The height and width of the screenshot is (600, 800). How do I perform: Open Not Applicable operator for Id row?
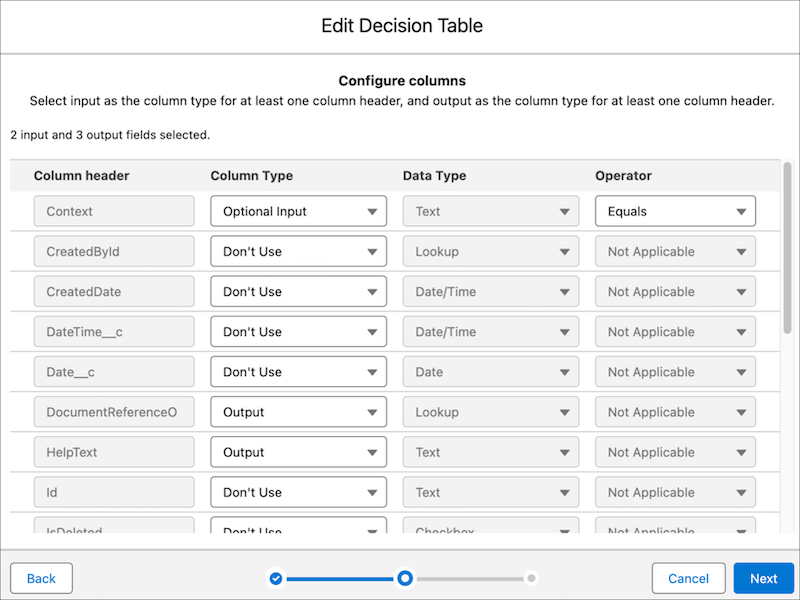tap(675, 492)
